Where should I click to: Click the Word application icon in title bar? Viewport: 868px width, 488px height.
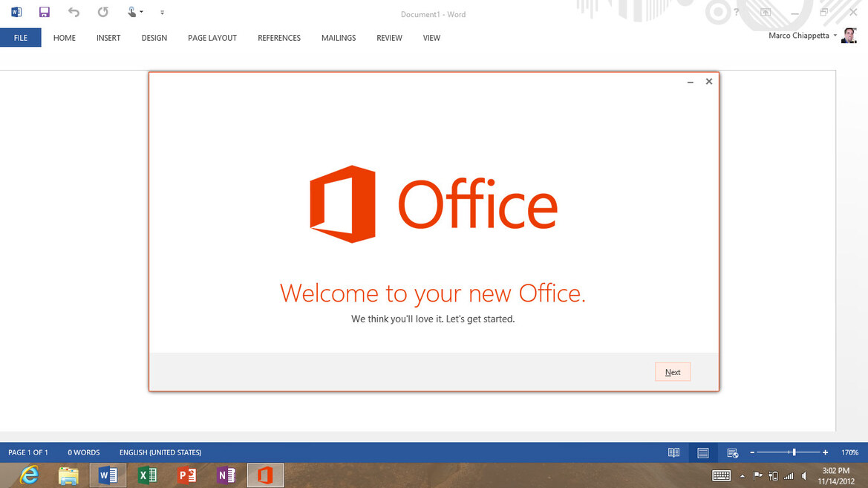[16, 12]
